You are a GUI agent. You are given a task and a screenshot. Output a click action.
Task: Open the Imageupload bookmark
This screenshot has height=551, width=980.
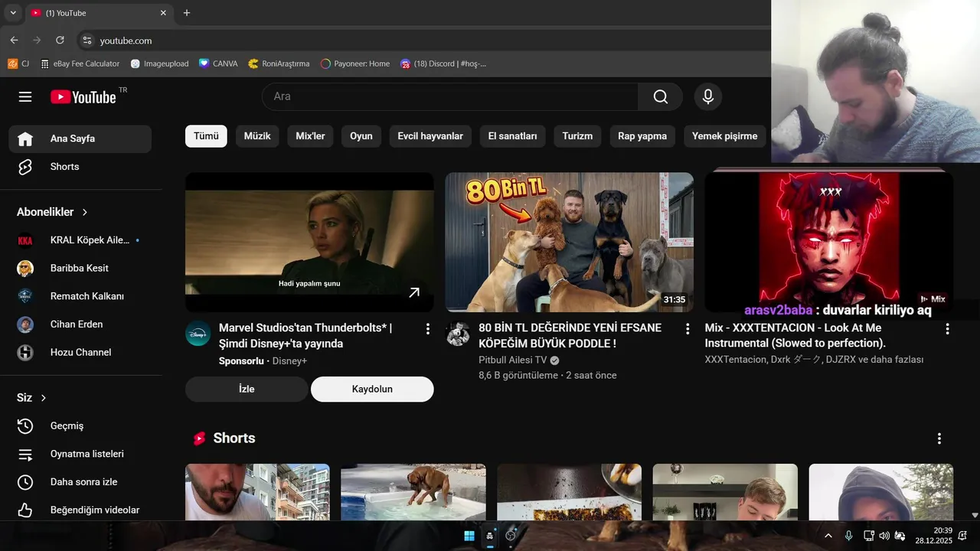coord(159,64)
